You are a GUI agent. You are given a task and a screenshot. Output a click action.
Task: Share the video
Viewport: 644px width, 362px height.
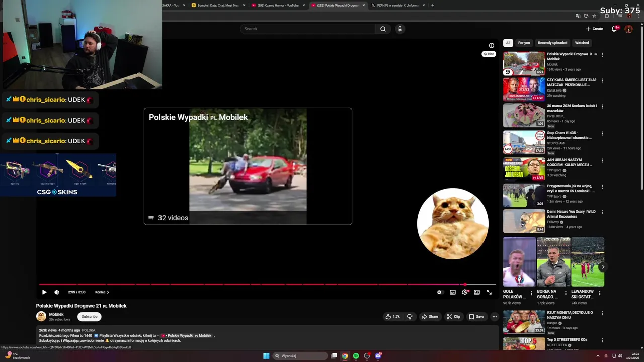click(430, 317)
